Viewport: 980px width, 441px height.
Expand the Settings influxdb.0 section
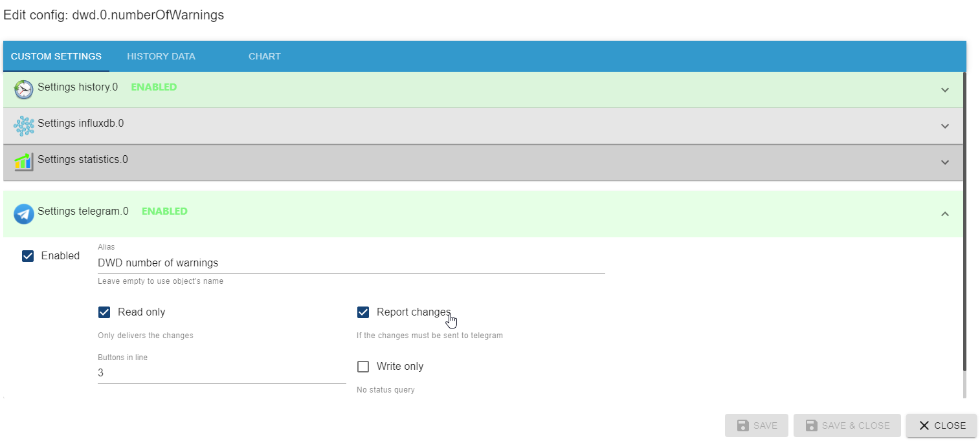tap(944, 126)
